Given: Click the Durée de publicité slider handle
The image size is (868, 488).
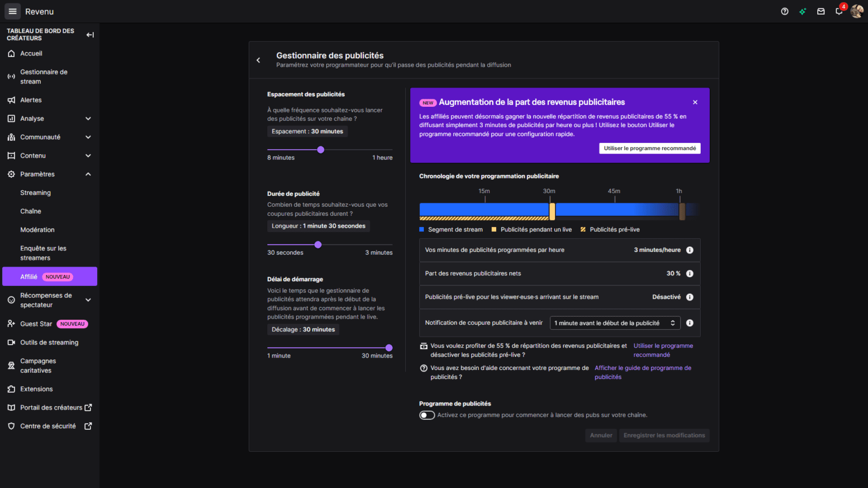Looking at the screenshot, I should (318, 245).
